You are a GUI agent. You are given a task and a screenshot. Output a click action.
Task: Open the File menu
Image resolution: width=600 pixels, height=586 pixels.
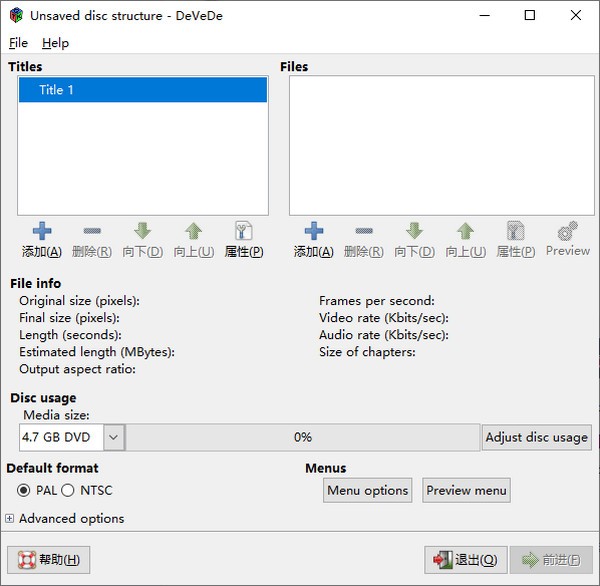point(18,43)
